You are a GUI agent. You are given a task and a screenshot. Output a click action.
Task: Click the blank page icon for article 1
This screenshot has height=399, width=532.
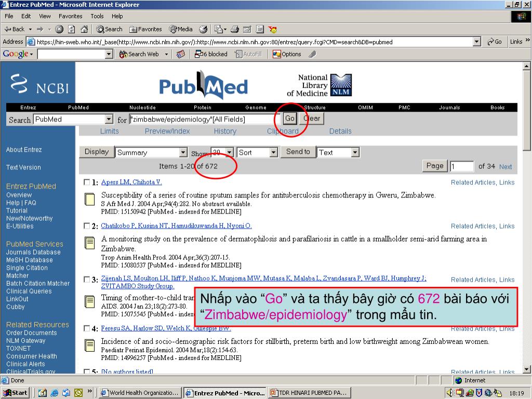[x=89, y=199]
